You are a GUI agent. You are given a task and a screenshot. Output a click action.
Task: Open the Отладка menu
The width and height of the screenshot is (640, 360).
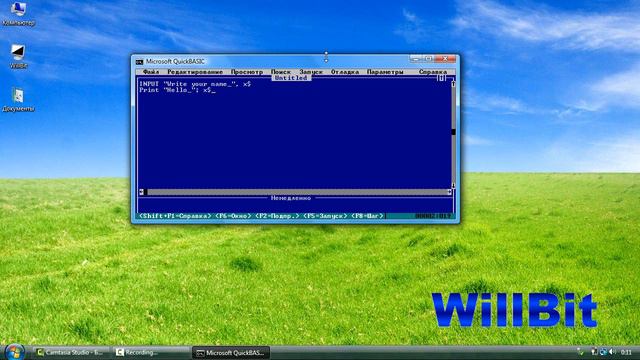345,72
